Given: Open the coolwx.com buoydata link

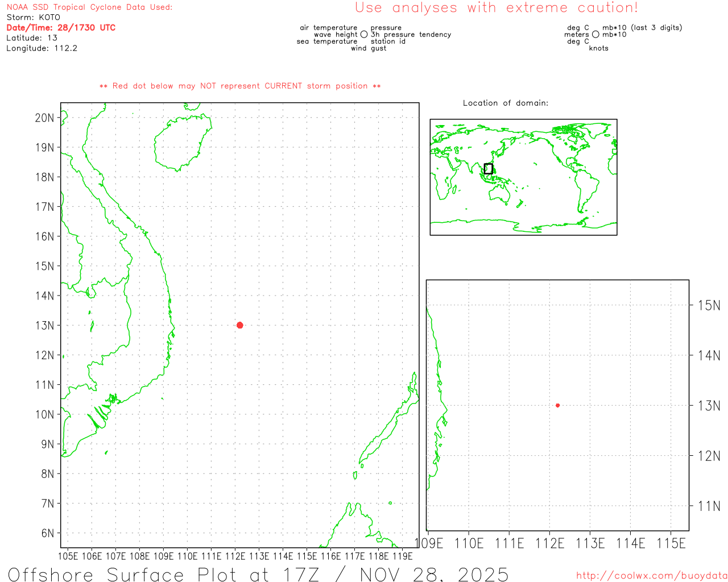Looking at the screenshot, I should click(651, 575).
